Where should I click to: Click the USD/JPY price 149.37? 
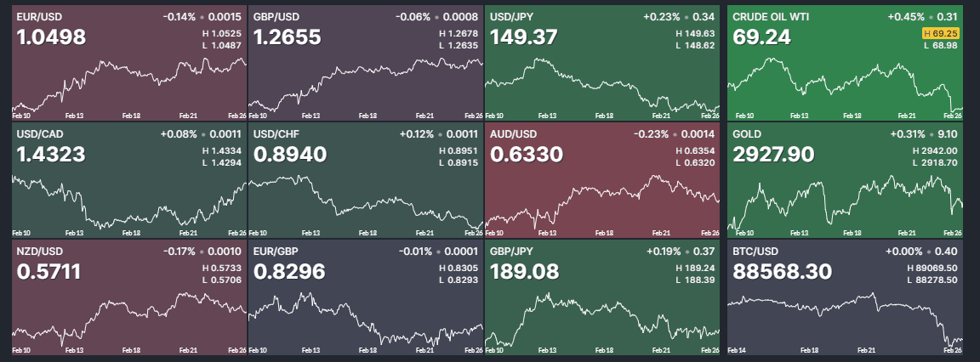[524, 37]
